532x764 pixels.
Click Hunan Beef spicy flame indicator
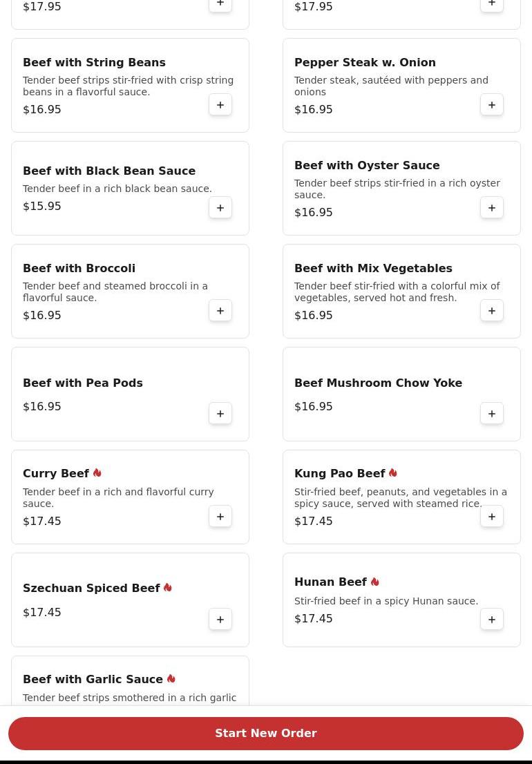tap(375, 582)
